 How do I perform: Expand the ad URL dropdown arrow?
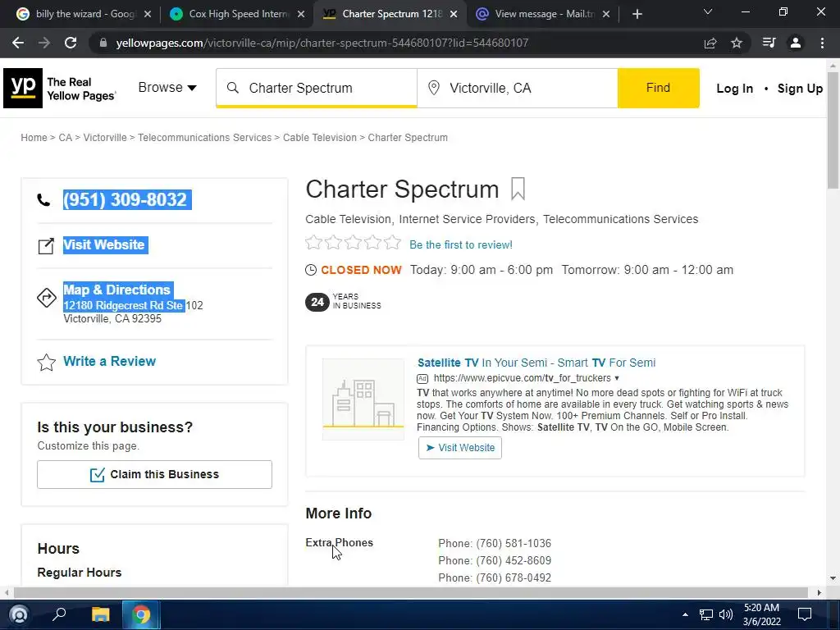[x=617, y=378]
